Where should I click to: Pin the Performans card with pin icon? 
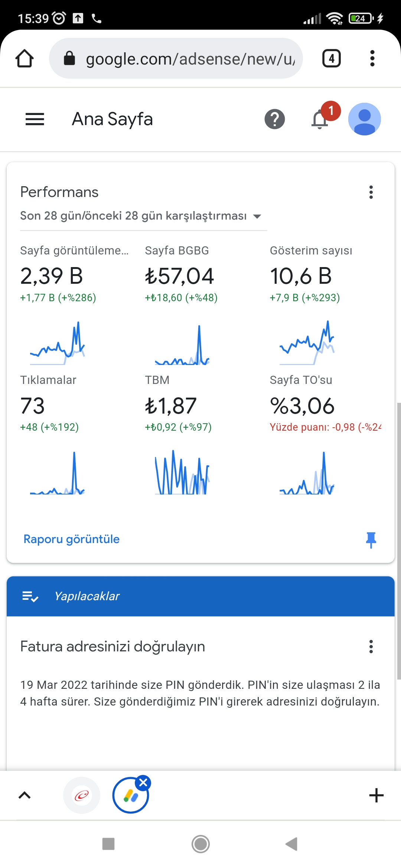(371, 540)
